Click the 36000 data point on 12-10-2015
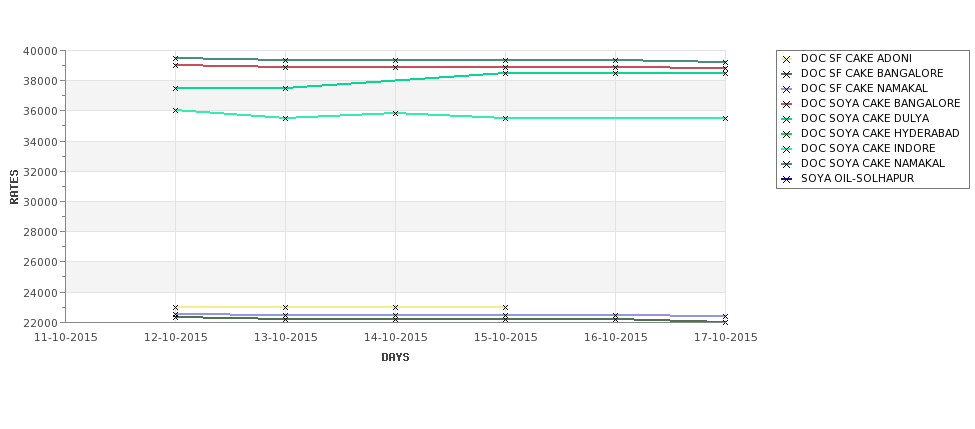Screen dimensions: 975x429 (x=175, y=110)
